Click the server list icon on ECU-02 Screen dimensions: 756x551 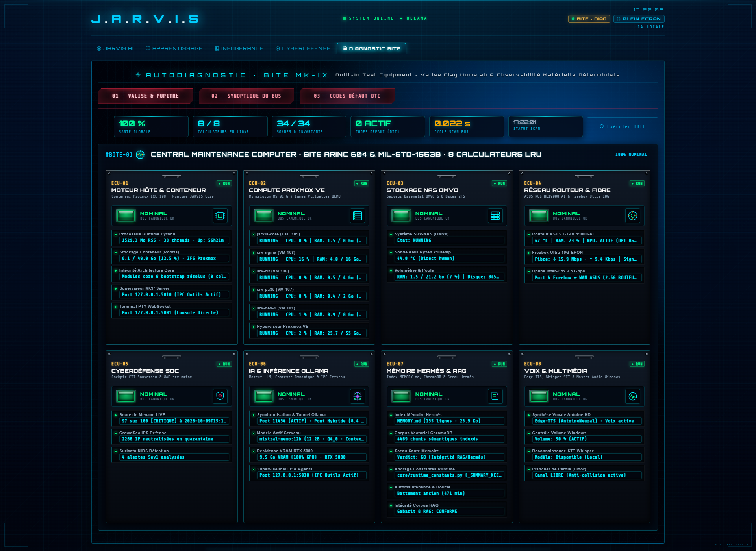click(x=358, y=216)
